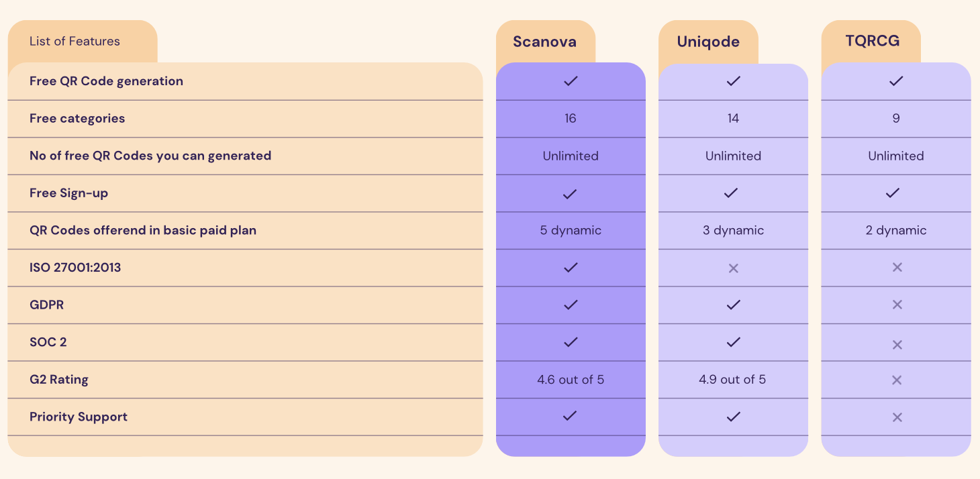The width and height of the screenshot is (980, 479).
Task: Click Scanova's Free QR Code generation checkmark
Action: click(x=571, y=81)
